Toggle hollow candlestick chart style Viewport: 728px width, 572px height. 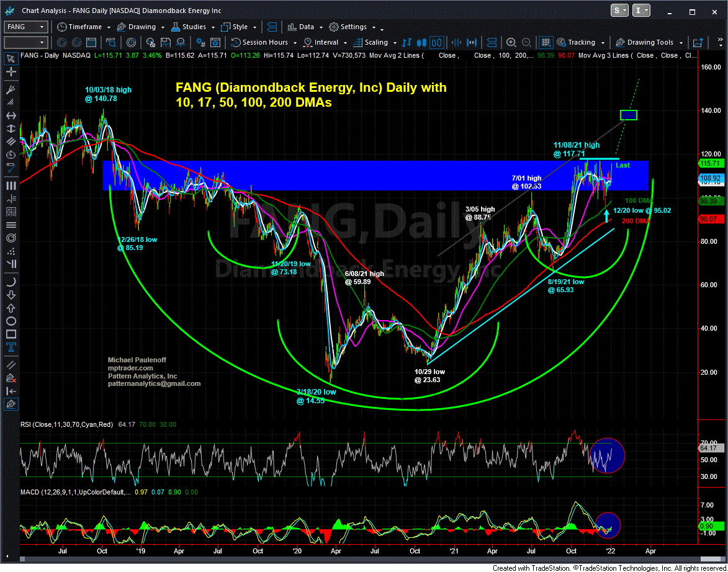coord(438,42)
